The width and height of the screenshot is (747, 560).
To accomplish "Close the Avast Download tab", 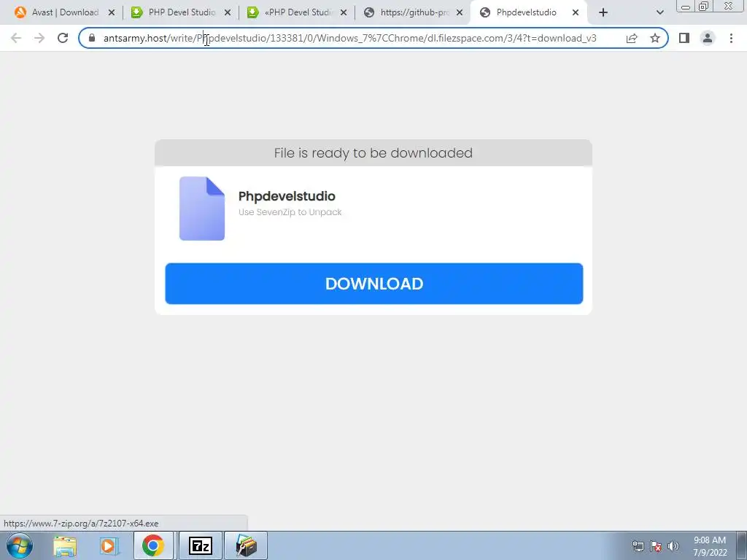I will [112, 12].
